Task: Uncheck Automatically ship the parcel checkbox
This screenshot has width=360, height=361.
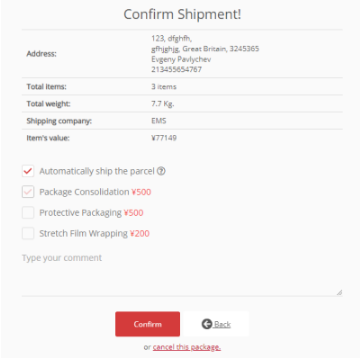Action: point(28,171)
